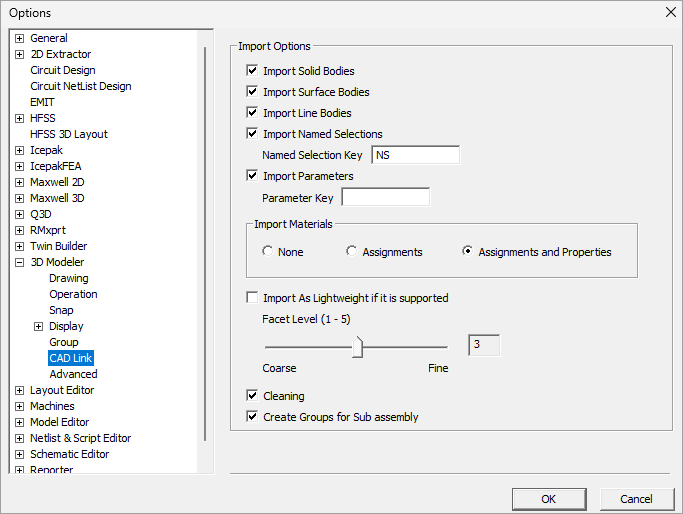Select the CAD Link item
Screen dimensions: 683x514
(x=71, y=358)
